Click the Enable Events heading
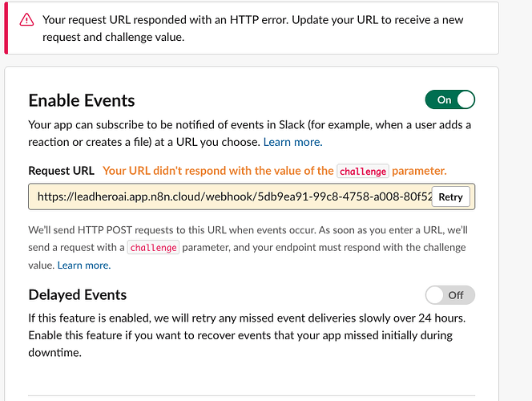The width and height of the screenshot is (532, 401). 82,100
